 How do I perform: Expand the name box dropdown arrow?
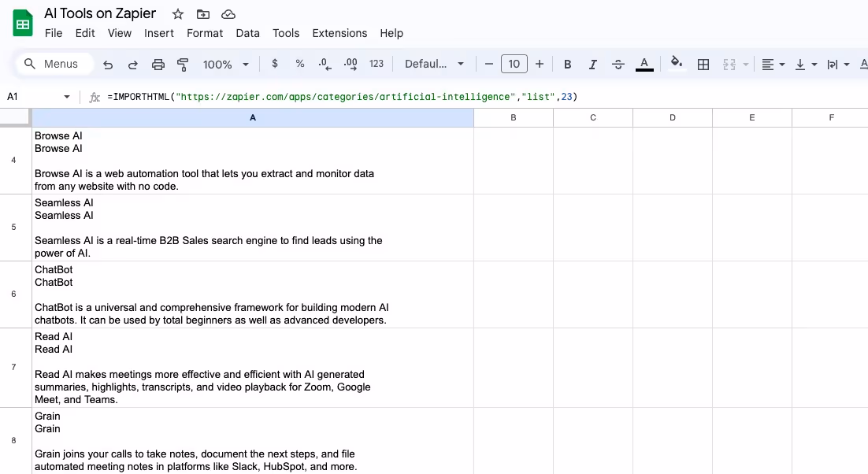[x=67, y=97]
